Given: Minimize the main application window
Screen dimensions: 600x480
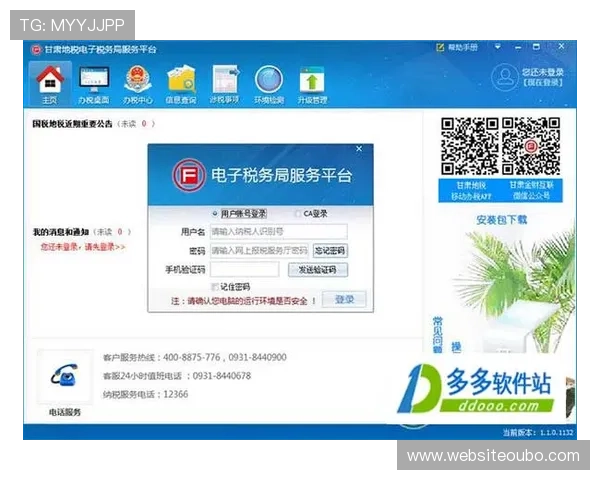Looking at the screenshot, I should click(x=518, y=47).
